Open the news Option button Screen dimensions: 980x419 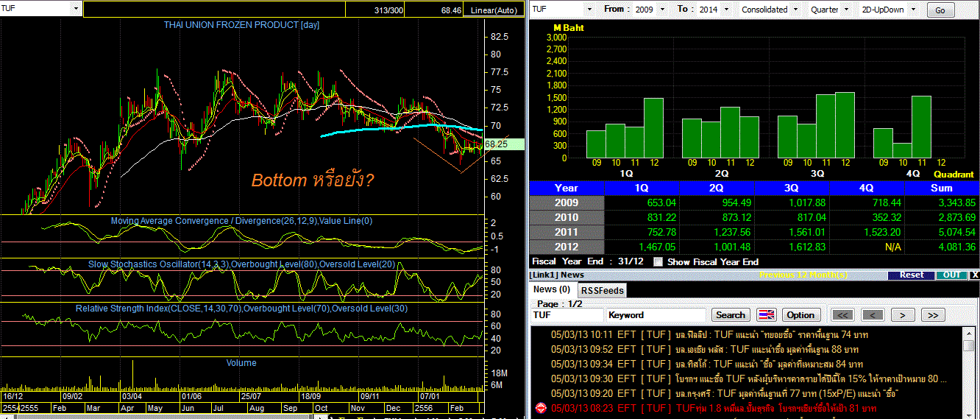pyautogui.click(x=800, y=314)
